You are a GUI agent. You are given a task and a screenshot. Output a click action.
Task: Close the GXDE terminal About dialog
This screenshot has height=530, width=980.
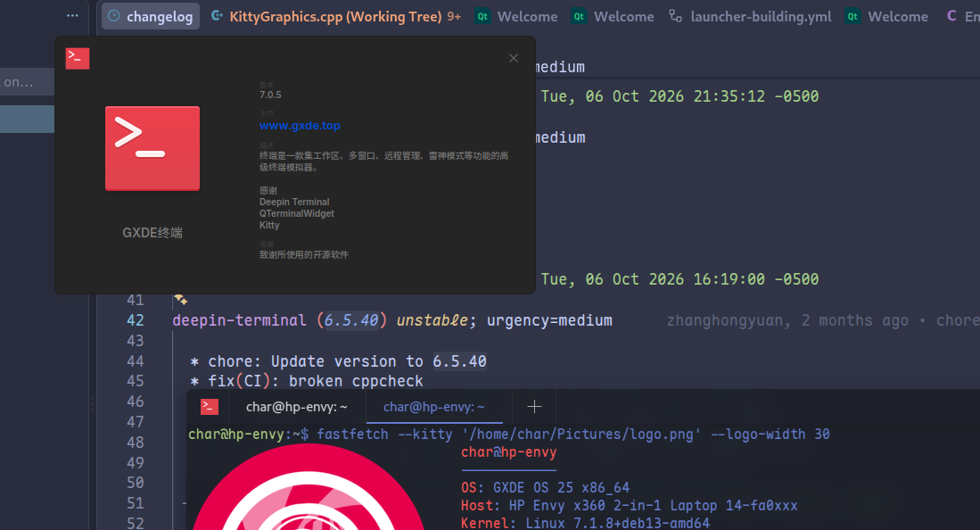[513, 58]
